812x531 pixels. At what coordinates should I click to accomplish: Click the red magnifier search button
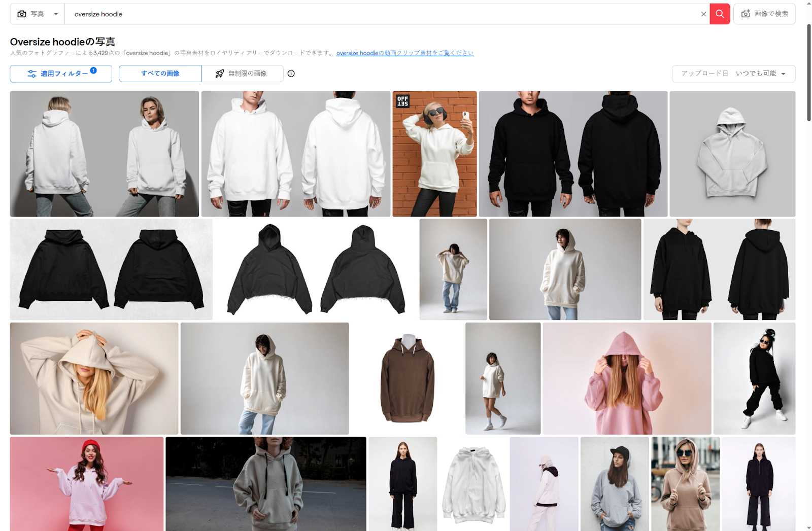point(720,14)
